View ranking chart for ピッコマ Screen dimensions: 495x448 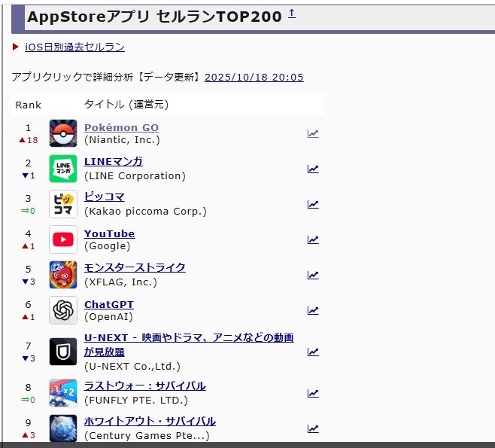313,204
